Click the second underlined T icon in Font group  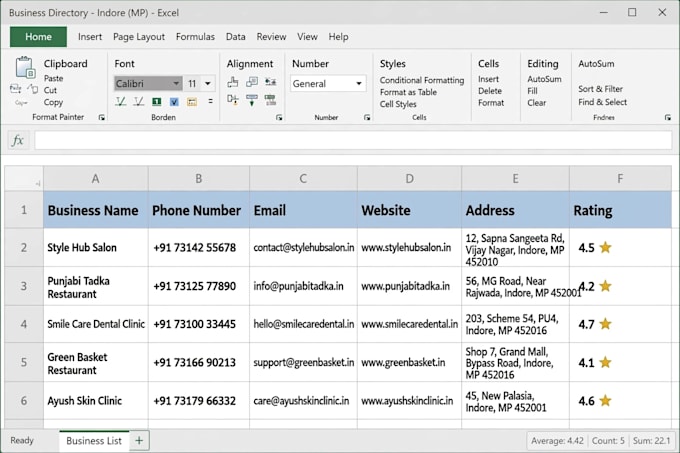139,101
